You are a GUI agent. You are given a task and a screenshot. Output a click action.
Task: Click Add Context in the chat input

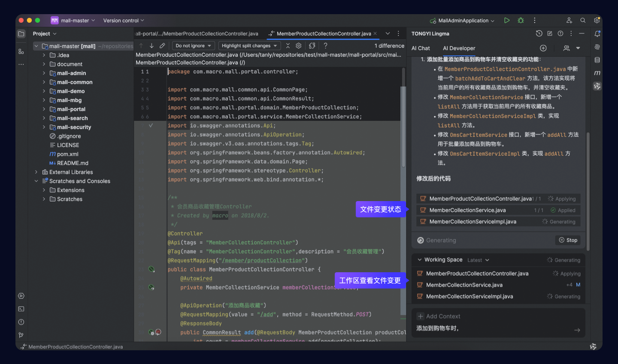(x=439, y=316)
